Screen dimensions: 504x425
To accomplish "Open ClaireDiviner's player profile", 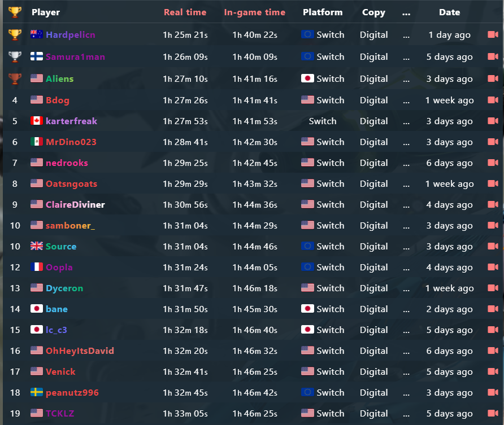I will point(75,204).
